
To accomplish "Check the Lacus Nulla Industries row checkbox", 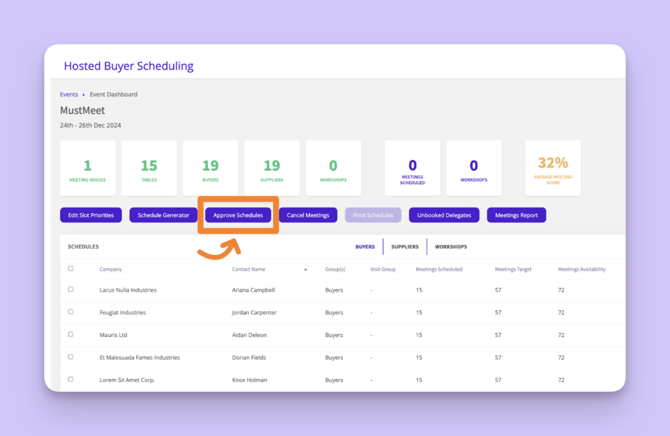I will [71, 290].
